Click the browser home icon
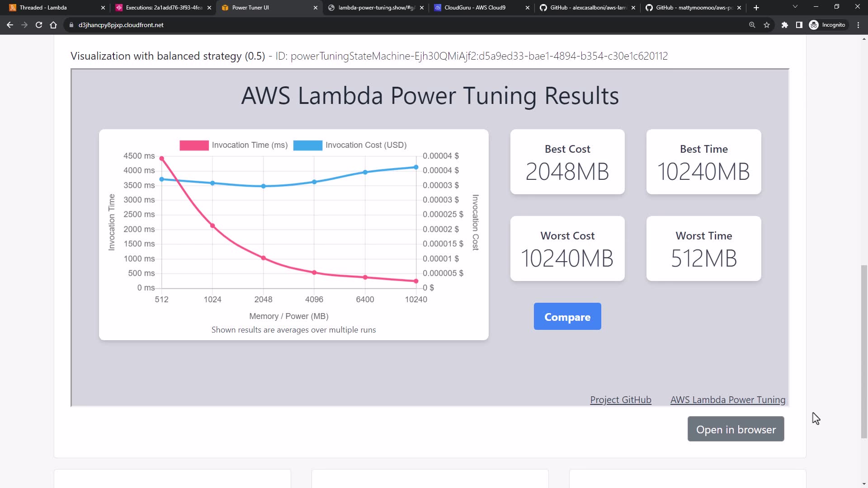This screenshot has height=488, width=868. [53, 25]
